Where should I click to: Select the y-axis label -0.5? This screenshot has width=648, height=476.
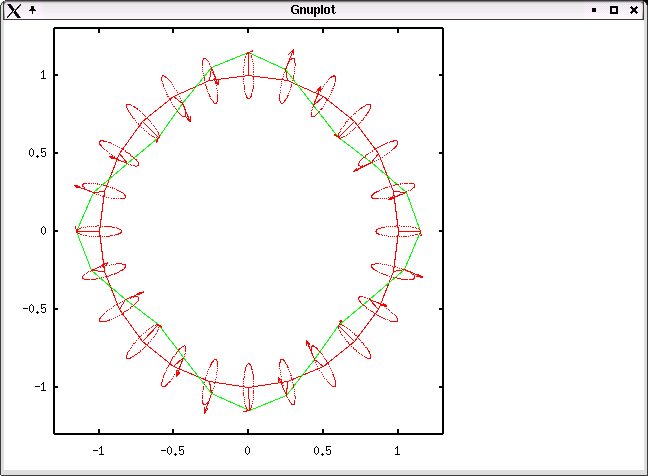coord(34,309)
